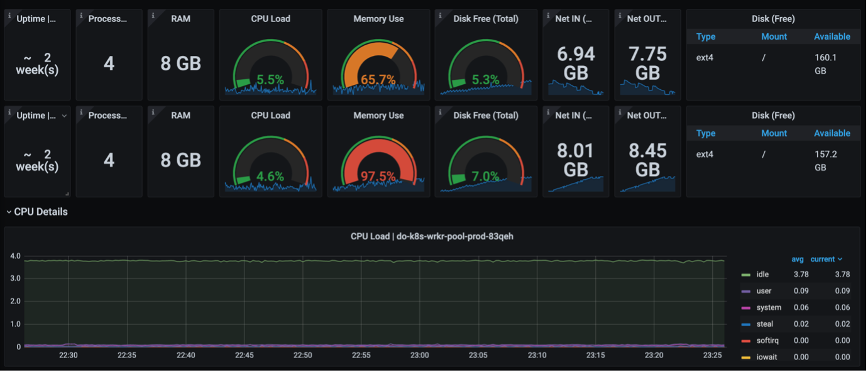Sort by Mount in the 160.1 GB disk table
The image size is (868, 372).
tap(774, 36)
